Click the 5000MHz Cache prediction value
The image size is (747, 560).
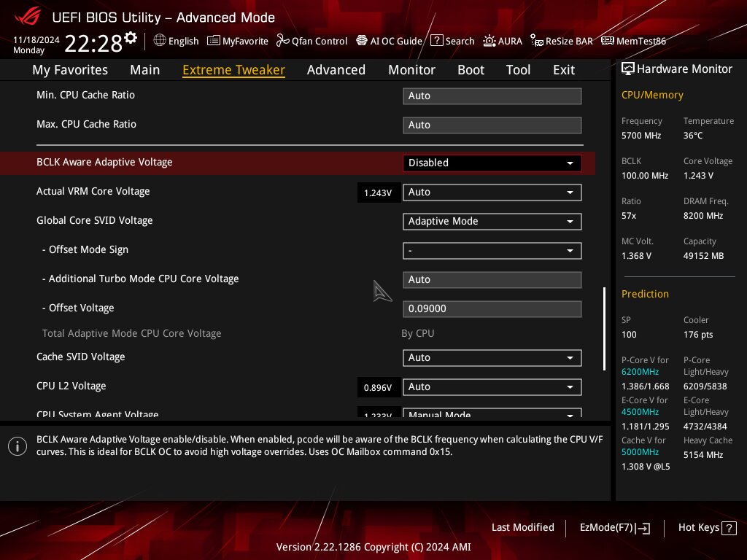coord(640,452)
